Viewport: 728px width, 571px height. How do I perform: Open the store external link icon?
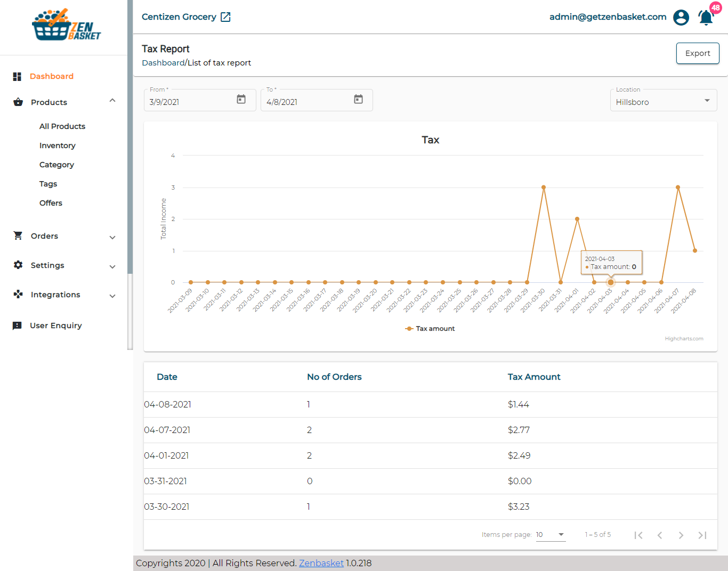225,17
